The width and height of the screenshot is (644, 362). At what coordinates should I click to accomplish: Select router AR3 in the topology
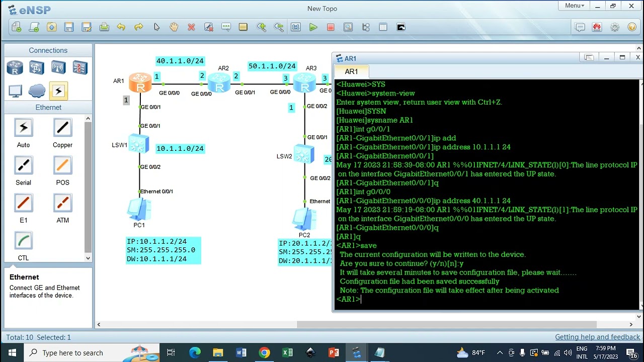coord(304,83)
